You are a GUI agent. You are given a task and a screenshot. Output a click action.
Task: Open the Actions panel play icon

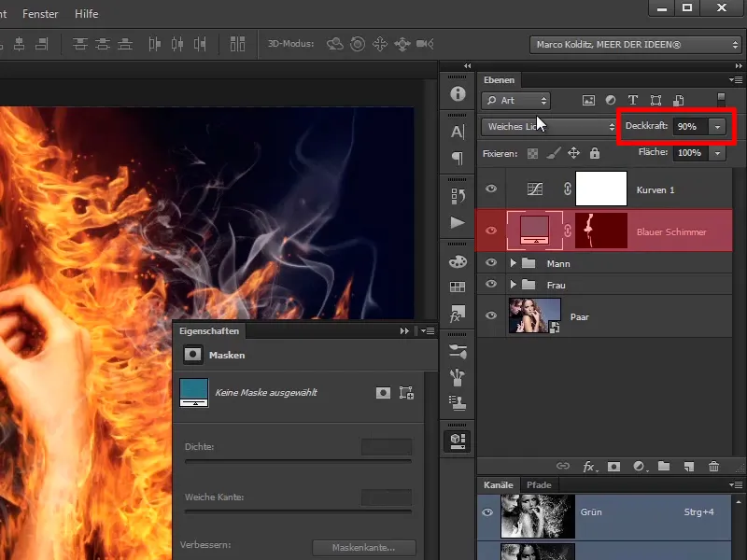(458, 222)
